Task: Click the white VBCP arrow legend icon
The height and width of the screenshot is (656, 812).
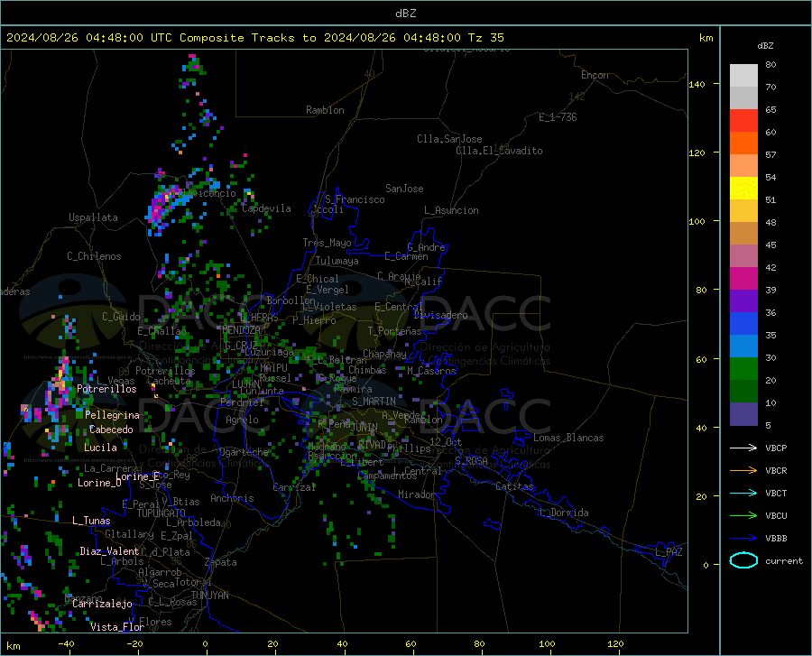Action: (743, 448)
